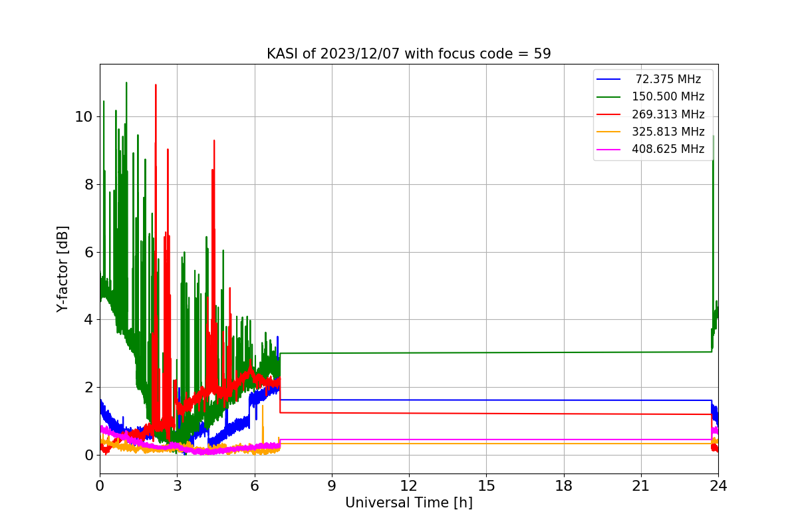Click the Y-factor [dB] axis label
This screenshot has height=532, width=798.
[63, 269]
